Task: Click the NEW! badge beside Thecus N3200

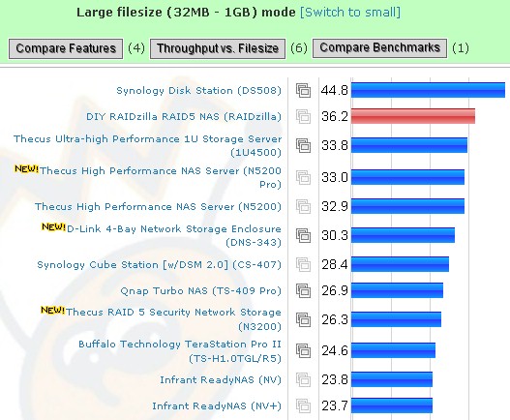Action: tap(52, 310)
